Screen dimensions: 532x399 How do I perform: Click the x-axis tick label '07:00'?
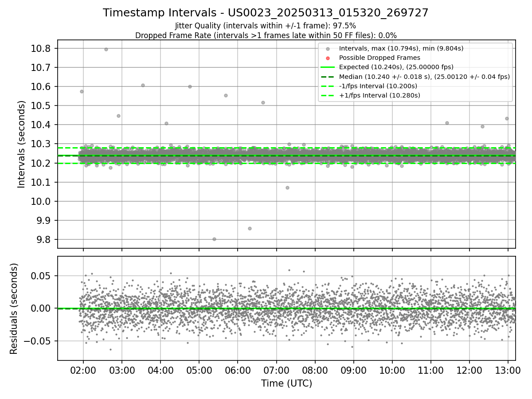tap(276, 370)
